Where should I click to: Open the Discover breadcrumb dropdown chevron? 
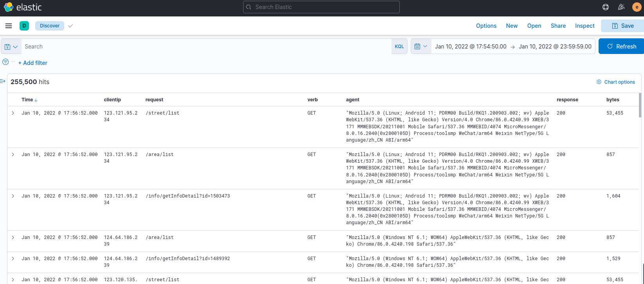pyautogui.click(x=70, y=26)
